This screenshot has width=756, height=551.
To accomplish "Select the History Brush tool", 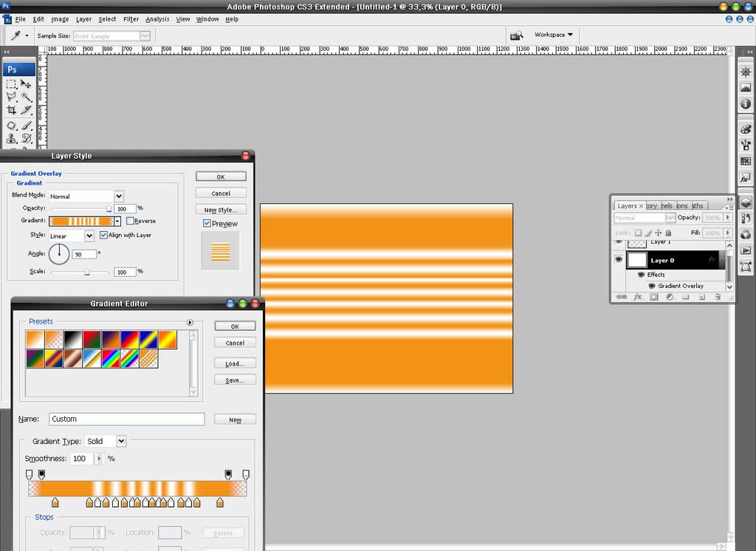I will coord(26,139).
